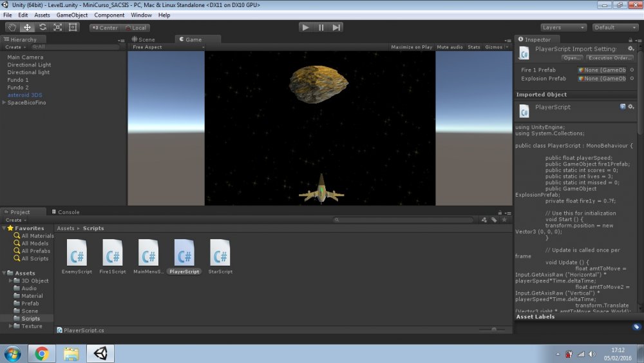Adjust the asset icon size slider
The height and width of the screenshot is (363, 644).
[494, 329]
